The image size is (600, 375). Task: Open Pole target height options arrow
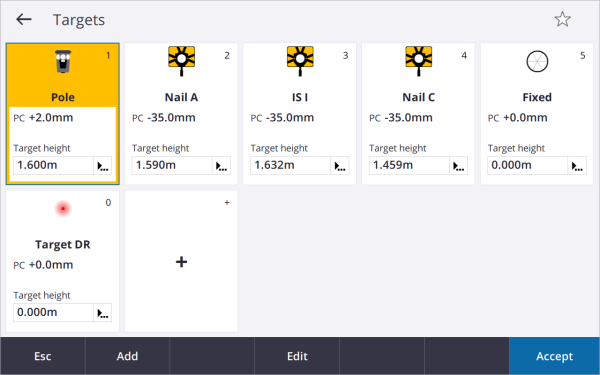tap(103, 166)
